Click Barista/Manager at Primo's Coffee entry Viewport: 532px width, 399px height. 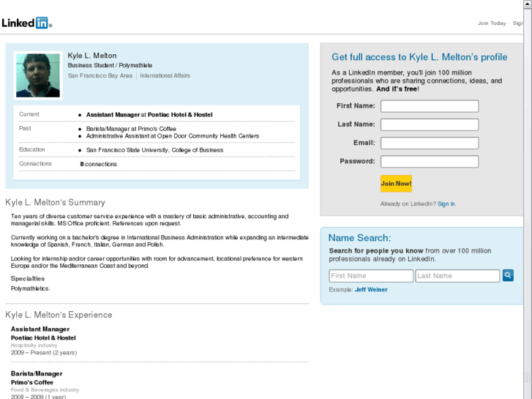pos(131,129)
